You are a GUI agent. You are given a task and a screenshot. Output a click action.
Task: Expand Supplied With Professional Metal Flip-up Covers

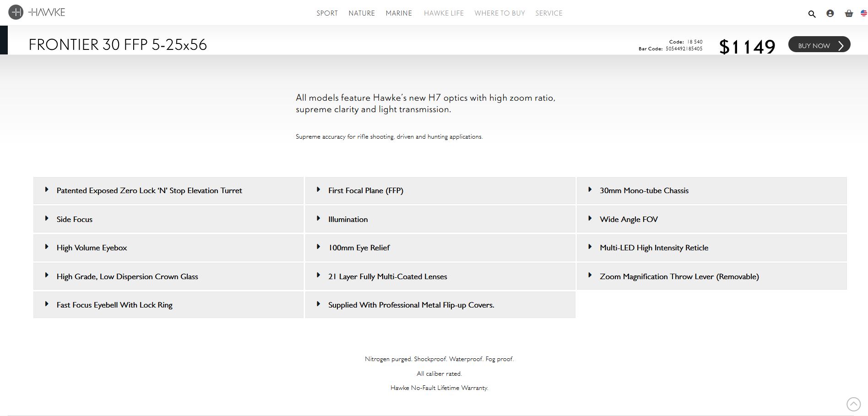(440, 305)
